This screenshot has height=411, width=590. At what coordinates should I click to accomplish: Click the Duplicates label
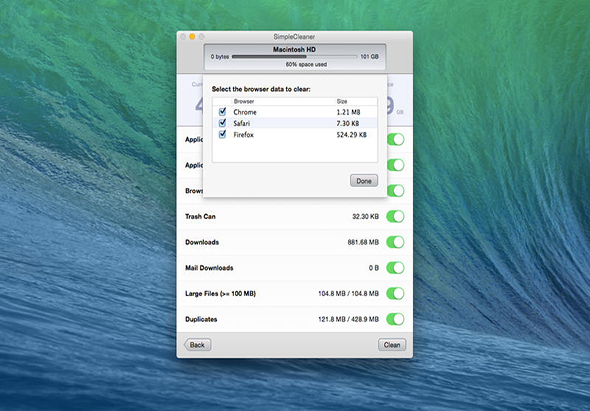tap(201, 319)
